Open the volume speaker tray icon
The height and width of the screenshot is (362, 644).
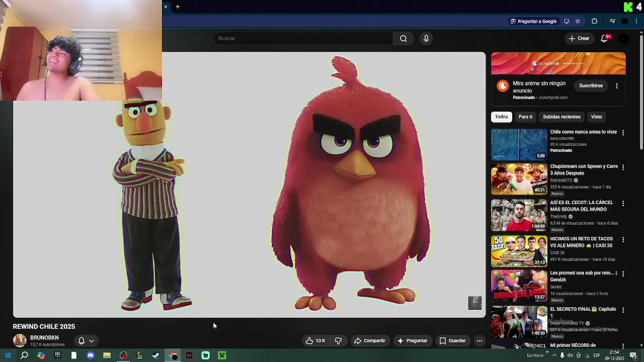[x=570, y=355]
